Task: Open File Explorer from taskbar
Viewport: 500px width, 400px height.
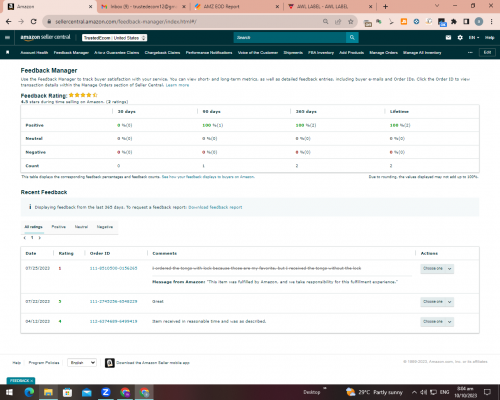Action: (48, 392)
